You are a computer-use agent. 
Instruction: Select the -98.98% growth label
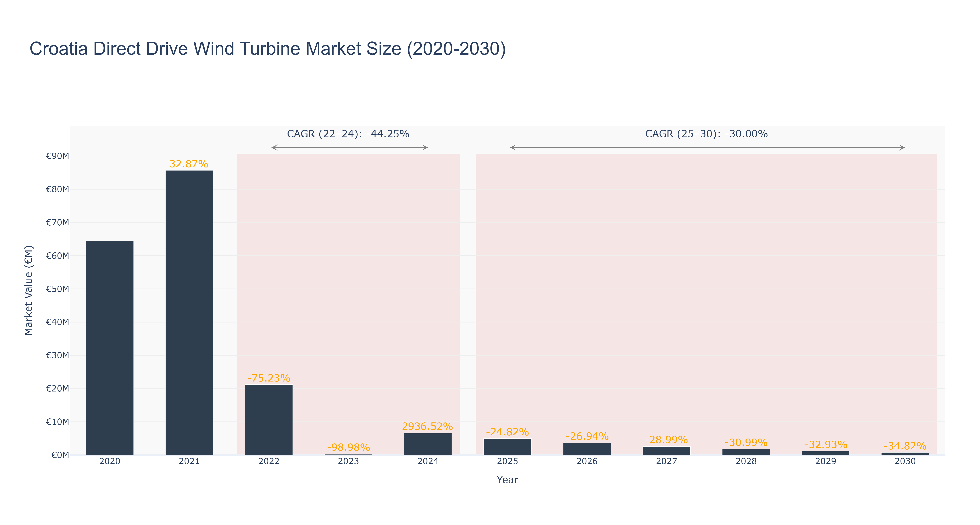tap(348, 447)
